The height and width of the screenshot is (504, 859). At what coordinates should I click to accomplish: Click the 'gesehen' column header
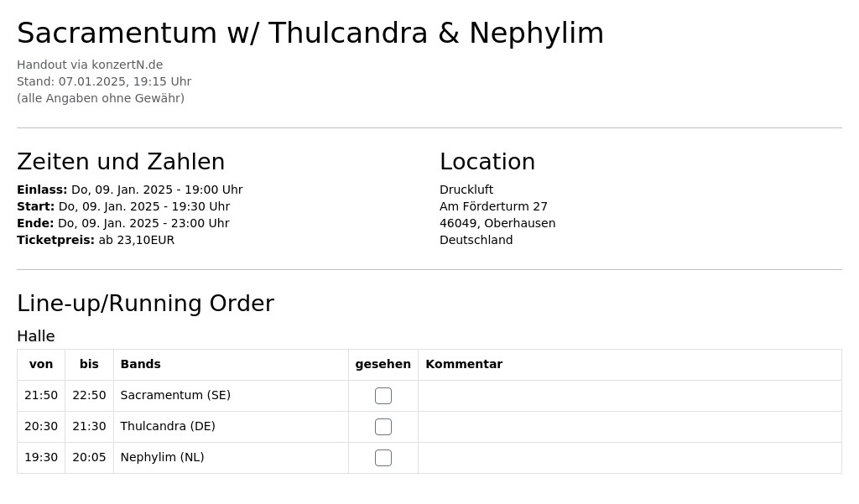click(x=383, y=364)
